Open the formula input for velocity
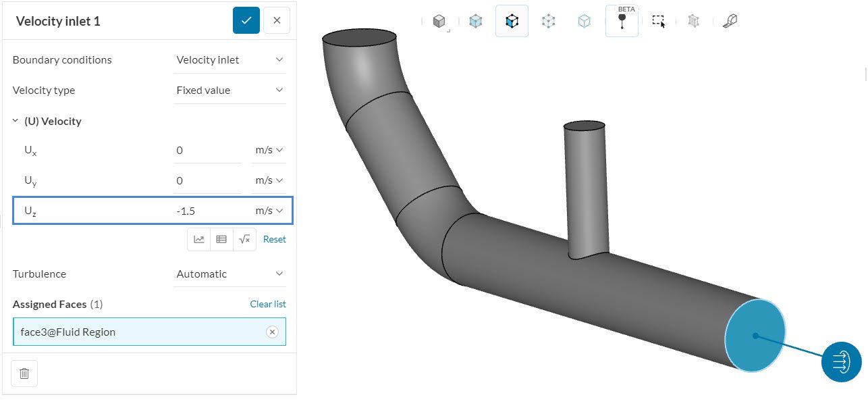The image size is (868, 412). [x=244, y=239]
